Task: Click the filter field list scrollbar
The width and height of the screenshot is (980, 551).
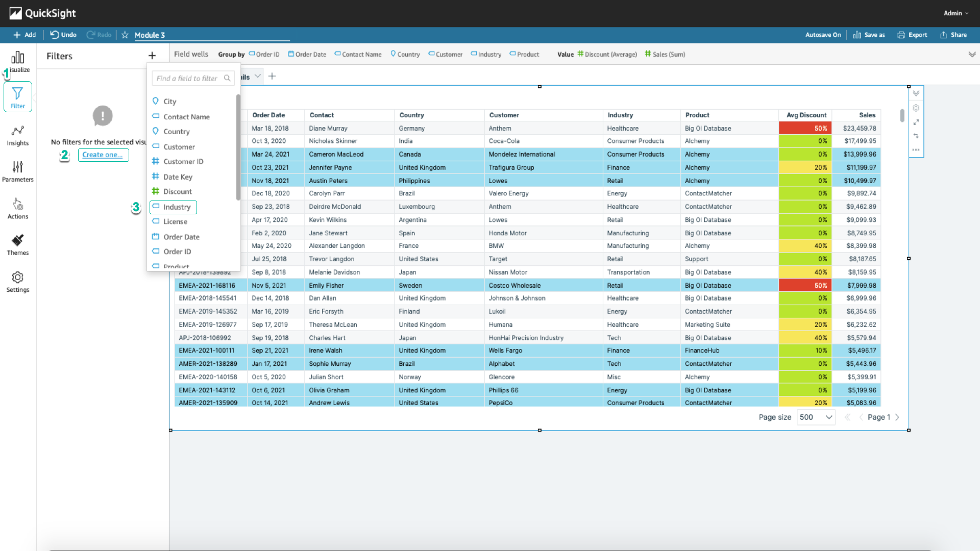Action: pos(238,147)
